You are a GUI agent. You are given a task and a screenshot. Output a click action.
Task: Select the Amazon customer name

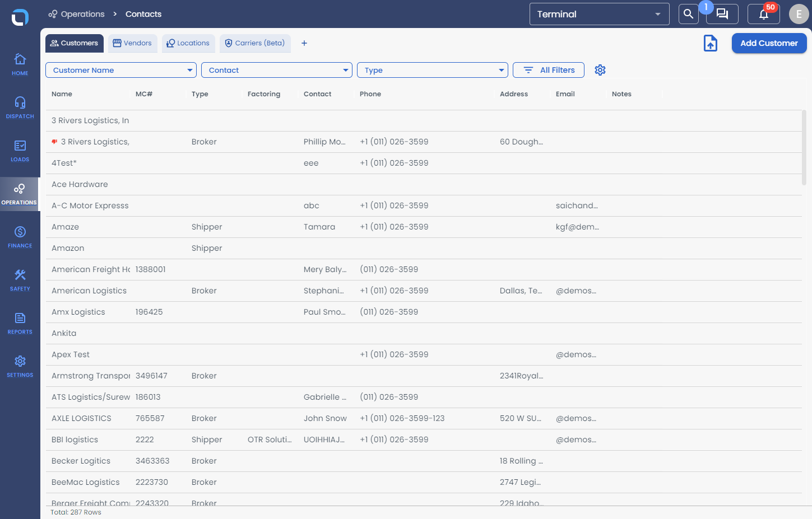(x=68, y=248)
